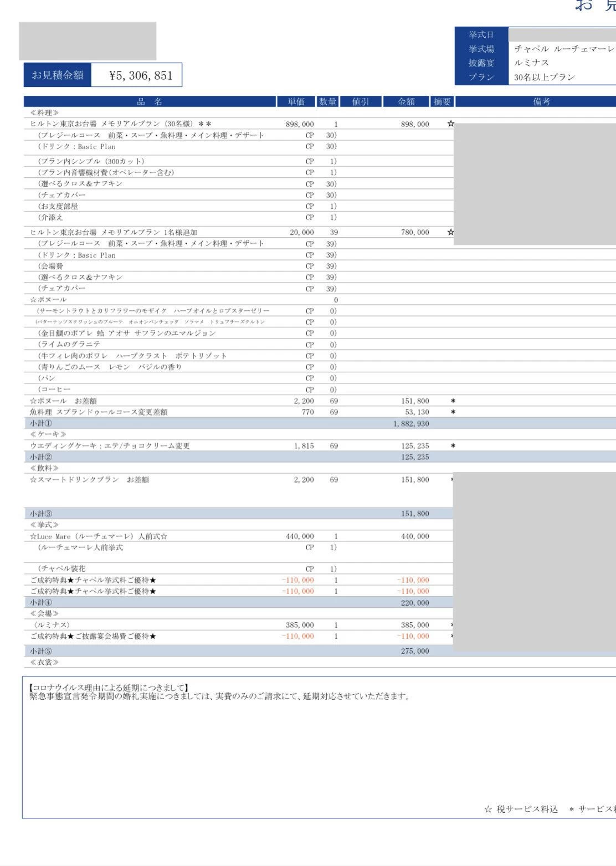The width and height of the screenshot is (616, 866).
Task: Click the 披露宴 header label
Action: point(481,63)
